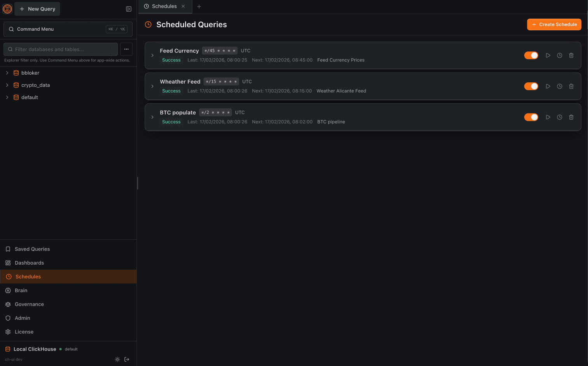The image size is (588, 366).
Task: Toggle the BTC populate schedule off
Action: click(x=531, y=117)
